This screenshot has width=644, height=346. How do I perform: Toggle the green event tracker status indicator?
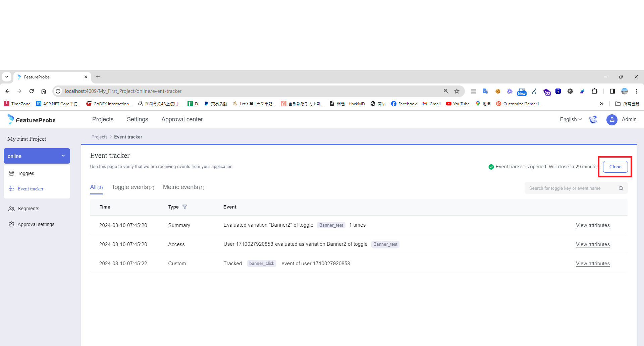point(491,167)
